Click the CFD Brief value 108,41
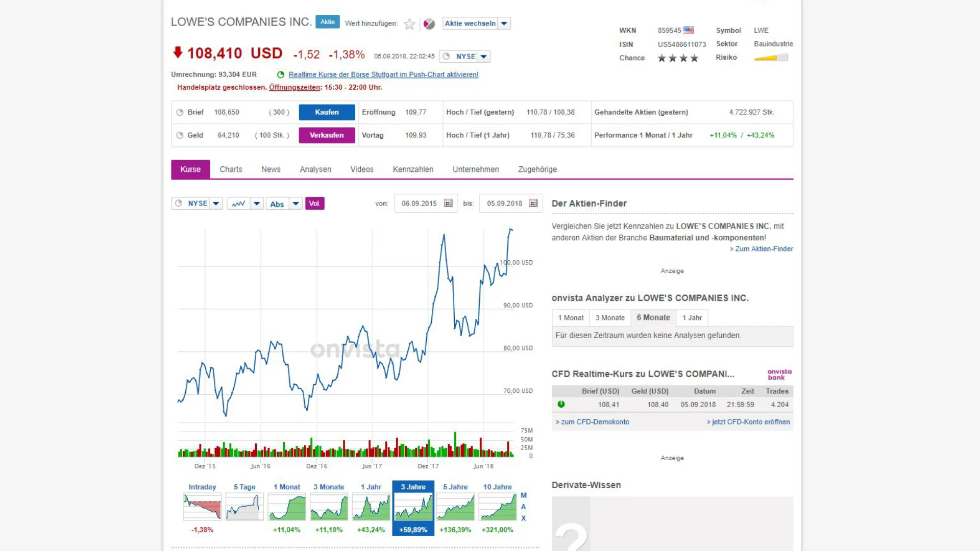 (x=608, y=405)
